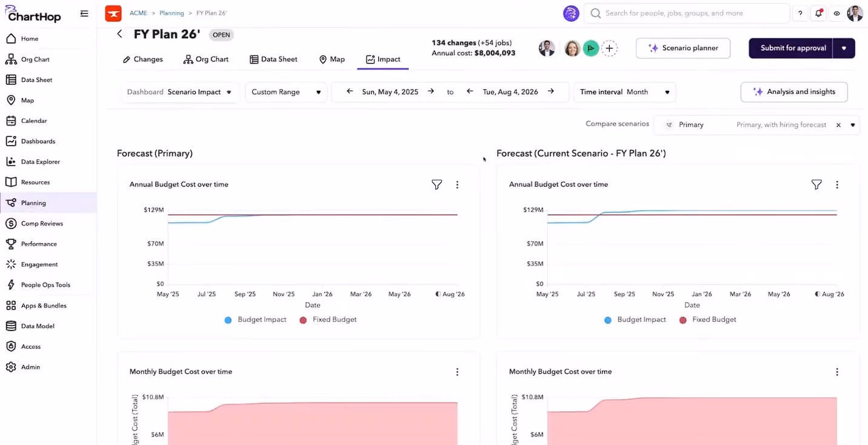The image size is (868, 445).
Task: Filter the Primary Annual Budget Cost chart
Action: click(x=436, y=184)
